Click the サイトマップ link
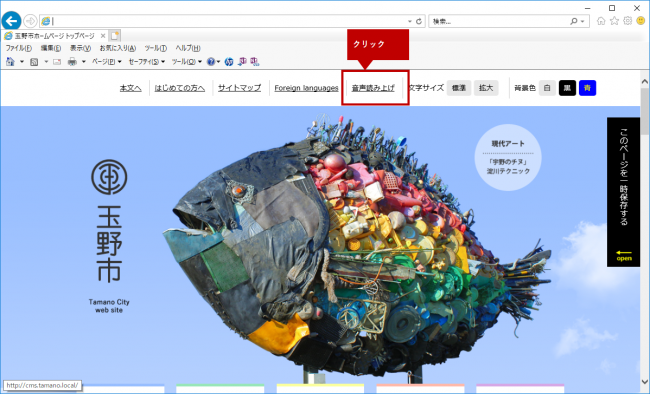650x394 pixels. [240, 88]
